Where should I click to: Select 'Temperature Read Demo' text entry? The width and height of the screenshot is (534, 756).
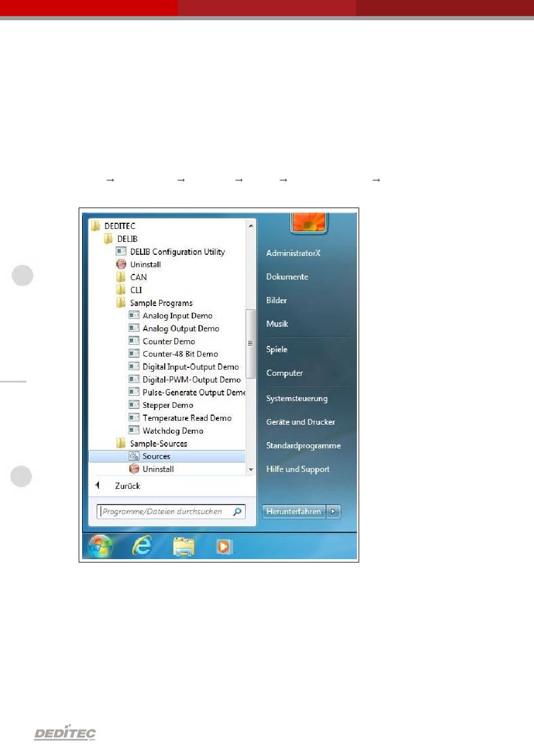point(187,418)
